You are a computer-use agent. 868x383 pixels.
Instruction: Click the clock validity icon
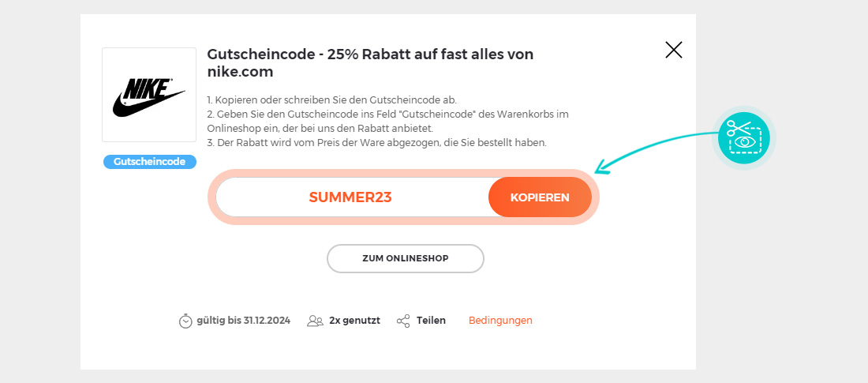(x=185, y=321)
